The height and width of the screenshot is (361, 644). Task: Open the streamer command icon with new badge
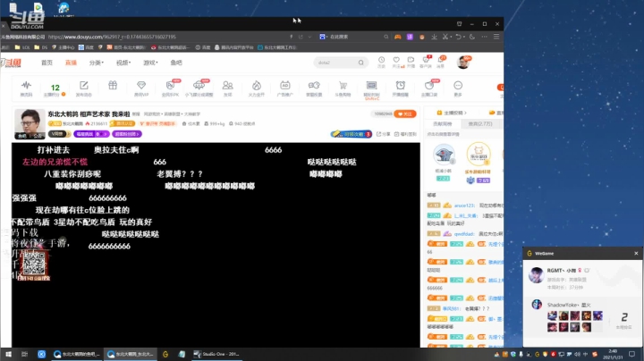pos(429,88)
